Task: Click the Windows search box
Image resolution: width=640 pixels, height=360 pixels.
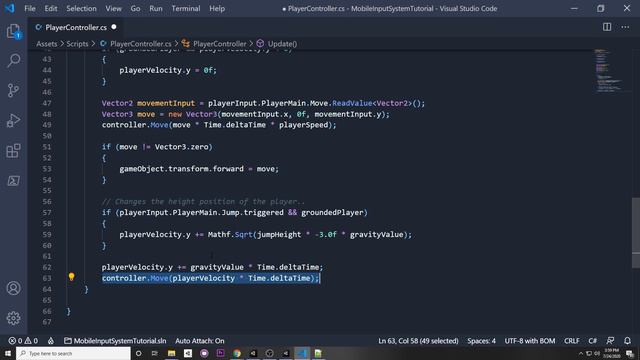Action: tap(73, 353)
